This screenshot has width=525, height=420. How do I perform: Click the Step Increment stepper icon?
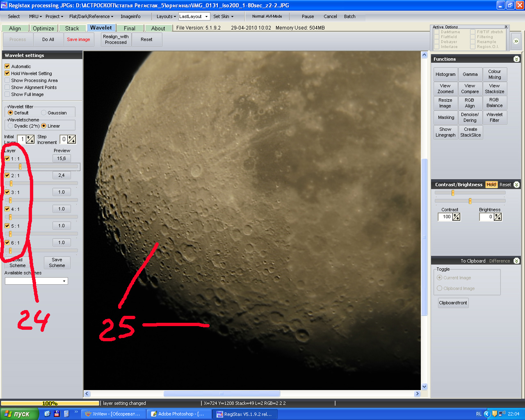[71, 139]
